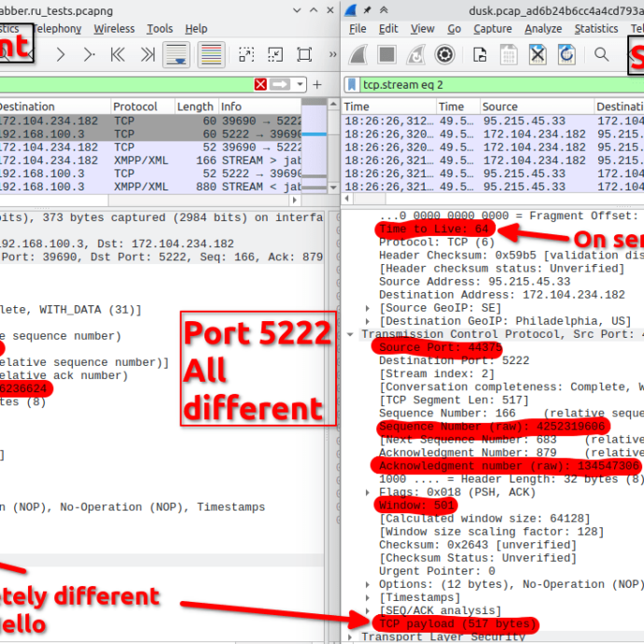Collapse Transmission Control Protocol section
This screenshot has width=644, height=644.
click(350, 334)
